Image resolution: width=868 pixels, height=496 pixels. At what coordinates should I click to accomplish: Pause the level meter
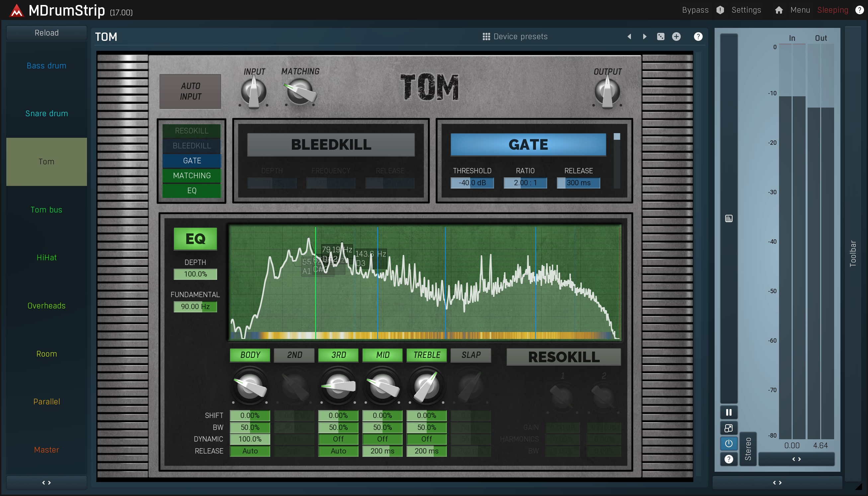(x=729, y=413)
